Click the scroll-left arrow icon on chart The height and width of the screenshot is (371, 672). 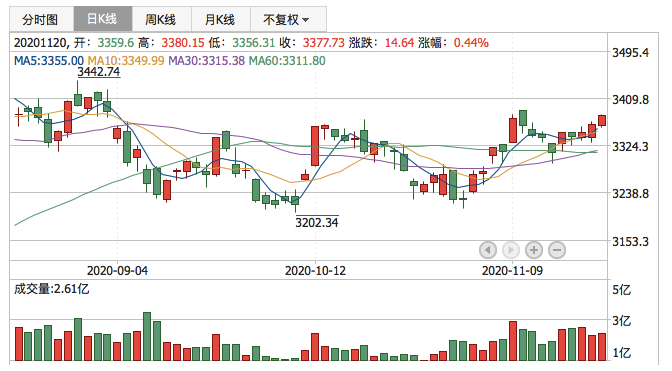pos(488,250)
